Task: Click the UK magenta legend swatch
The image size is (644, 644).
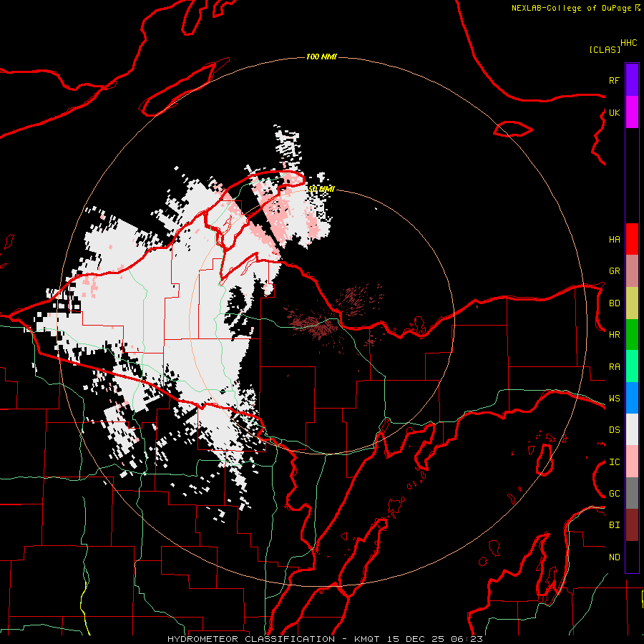Action: (632, 112)
